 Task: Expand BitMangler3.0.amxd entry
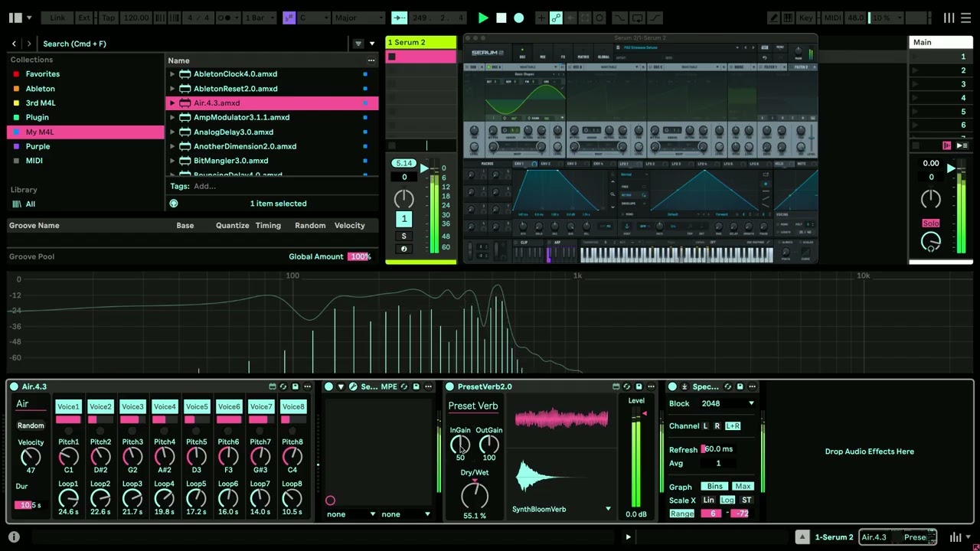172,161
